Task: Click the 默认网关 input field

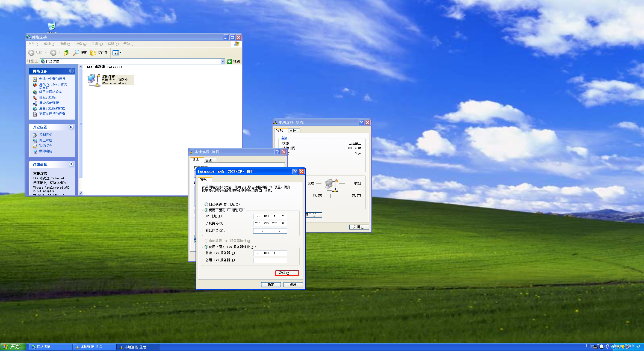Action: pos(270,231)
